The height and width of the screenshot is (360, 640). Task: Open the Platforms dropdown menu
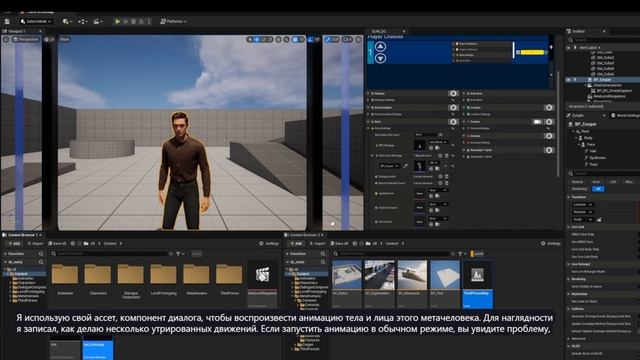(x=173, y=21)
